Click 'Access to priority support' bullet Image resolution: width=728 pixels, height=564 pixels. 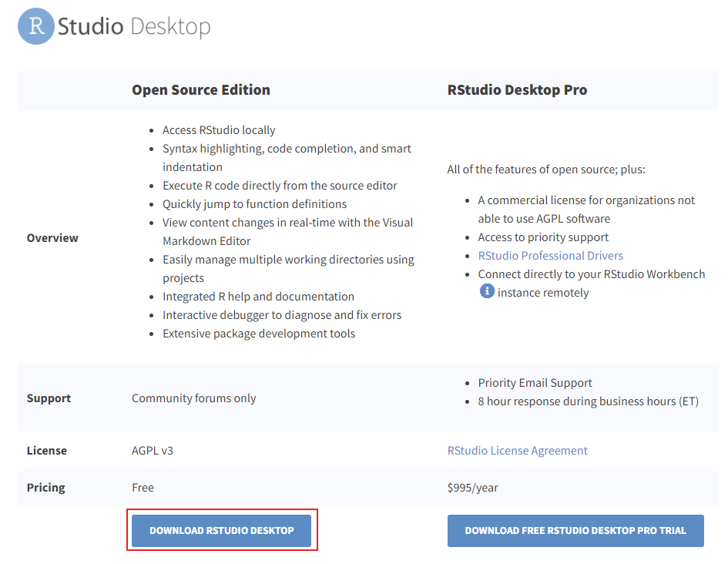pyautogui.click(x=543, y=237)
